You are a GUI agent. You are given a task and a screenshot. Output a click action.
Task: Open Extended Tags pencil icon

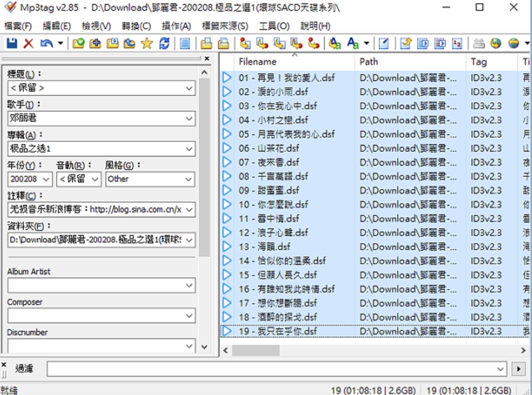[x=384, y=43]
